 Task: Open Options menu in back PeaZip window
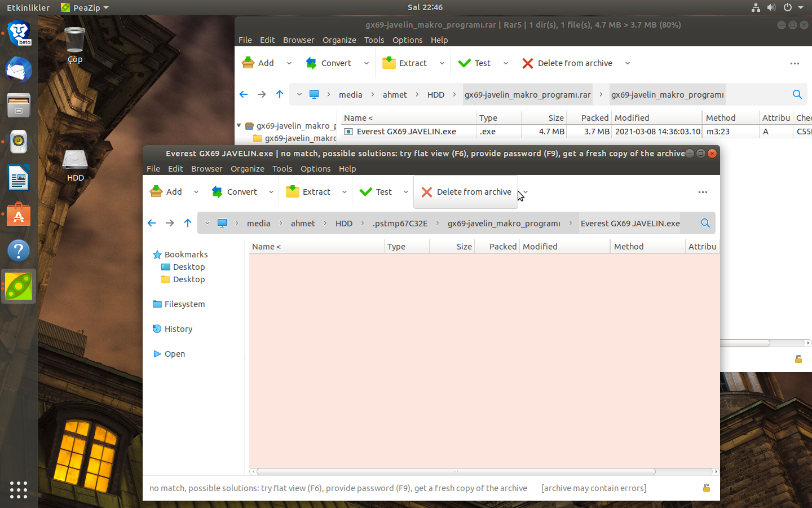[x=408, y=40]
